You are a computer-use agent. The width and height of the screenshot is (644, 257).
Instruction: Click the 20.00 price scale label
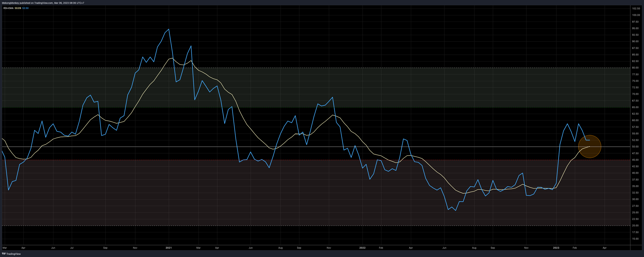point(636,226)
